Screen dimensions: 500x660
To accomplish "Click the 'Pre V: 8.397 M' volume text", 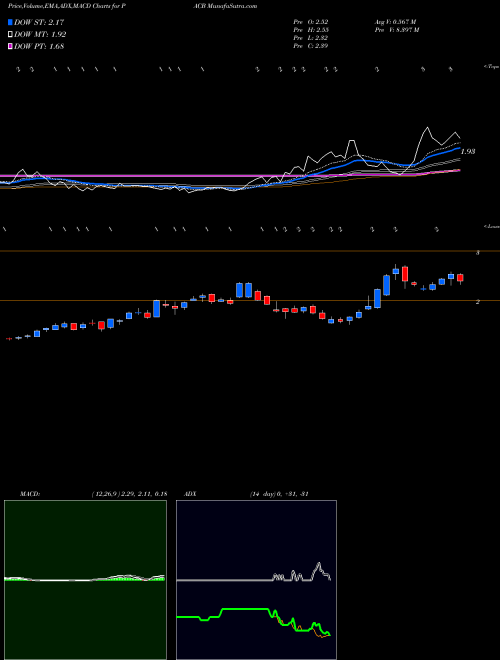I will click(x=396, y=30).
